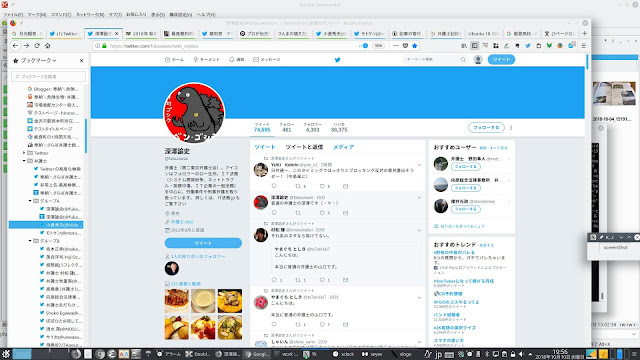Switch to xclock in the taskbar
Image resolution: width=640 pixels, height=360 pixels.
[344, 354]
